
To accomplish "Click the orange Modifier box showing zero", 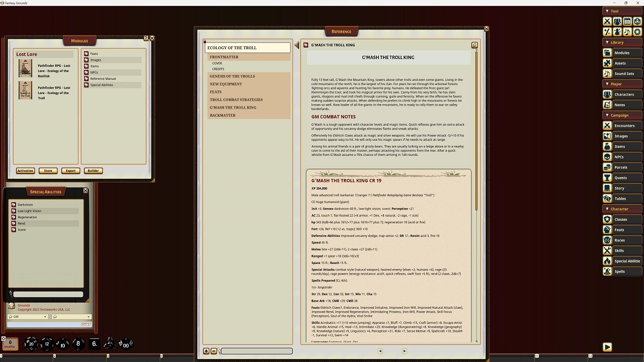I will click(10, 344).
